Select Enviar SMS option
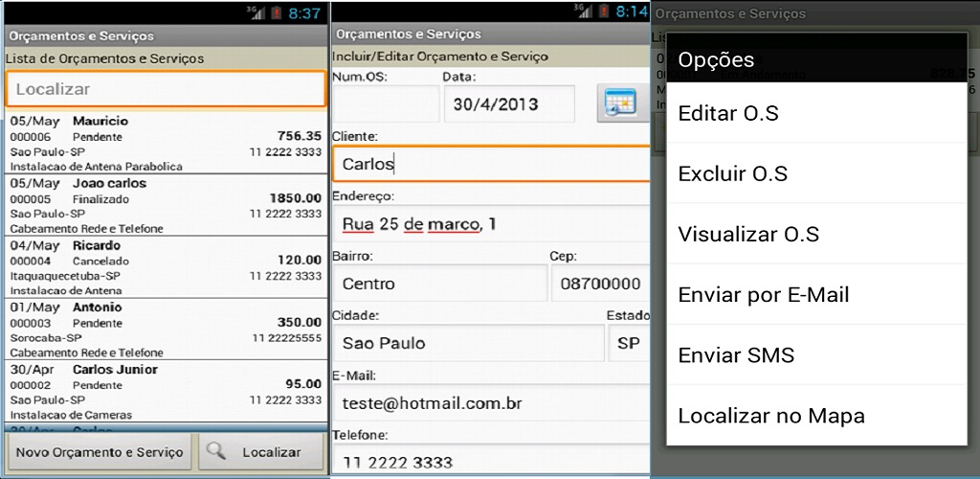980x479 pixels. coord(817,354)
